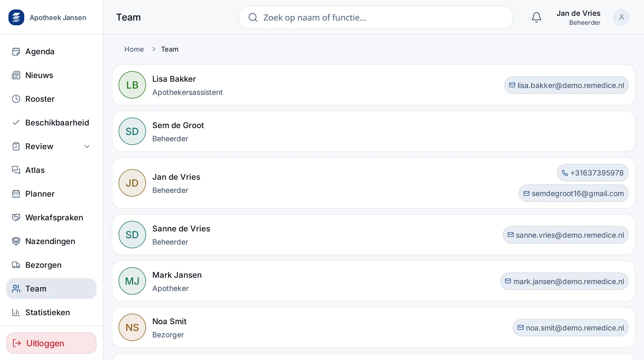Open Mark Jansen's MJ avatar

tap(132, 281)
